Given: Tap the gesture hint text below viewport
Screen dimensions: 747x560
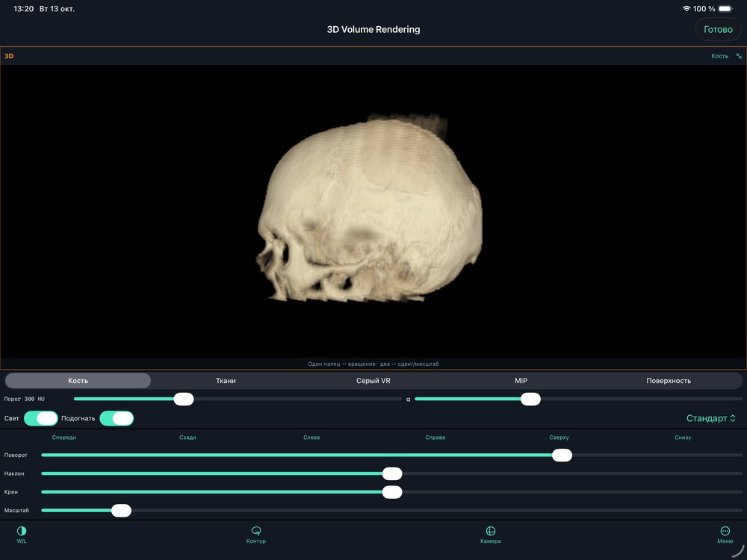Looking at the screenshot, I should (x=373, y=364).
